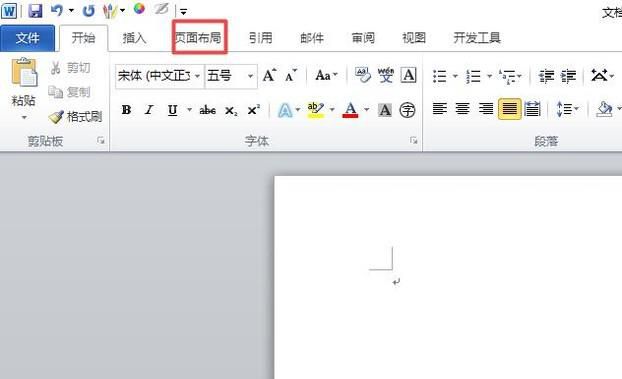Click the Bullets list icon
The width and height of the screenshot is (622, 379).
440,75
